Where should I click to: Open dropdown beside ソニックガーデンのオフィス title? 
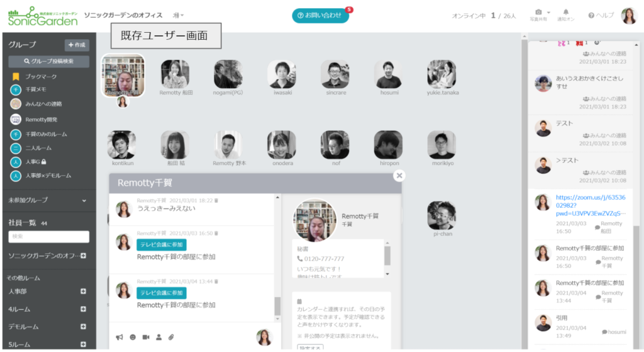(178, 15)
